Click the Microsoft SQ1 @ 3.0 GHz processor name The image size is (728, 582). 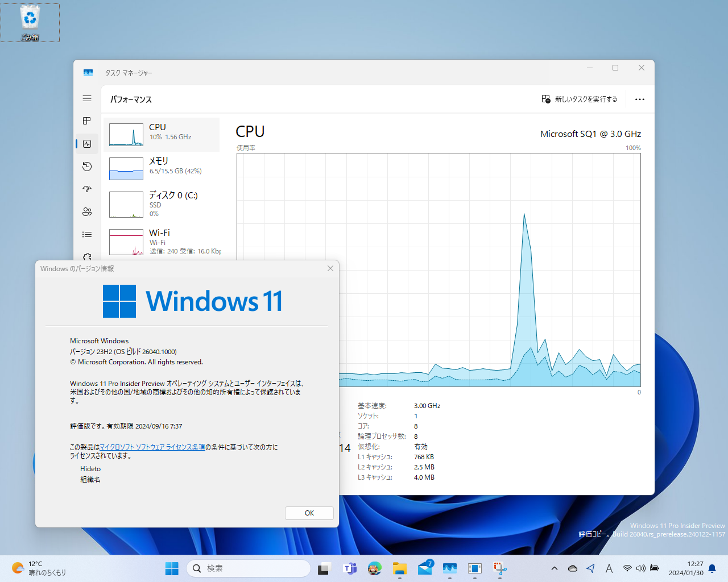590,134
